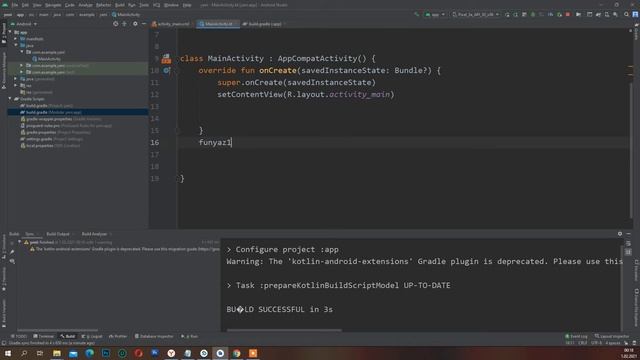
Task: Select proguard-rules.pro file
Action: tap(66, 126)
